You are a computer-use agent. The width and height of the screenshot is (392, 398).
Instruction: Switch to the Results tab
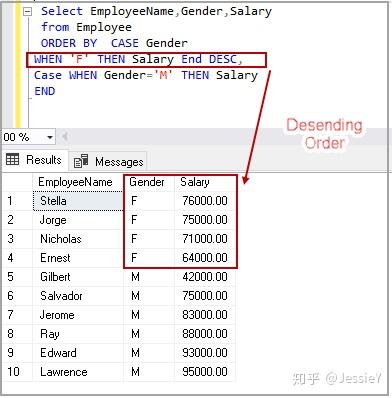(34, 160)
